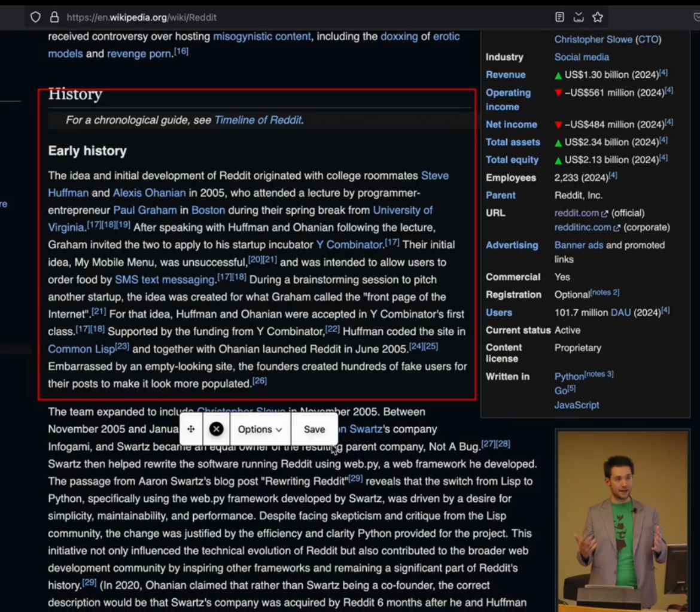Save the selected screenshot region
This screenshot has width=700, height=612.
pos(314,429)
